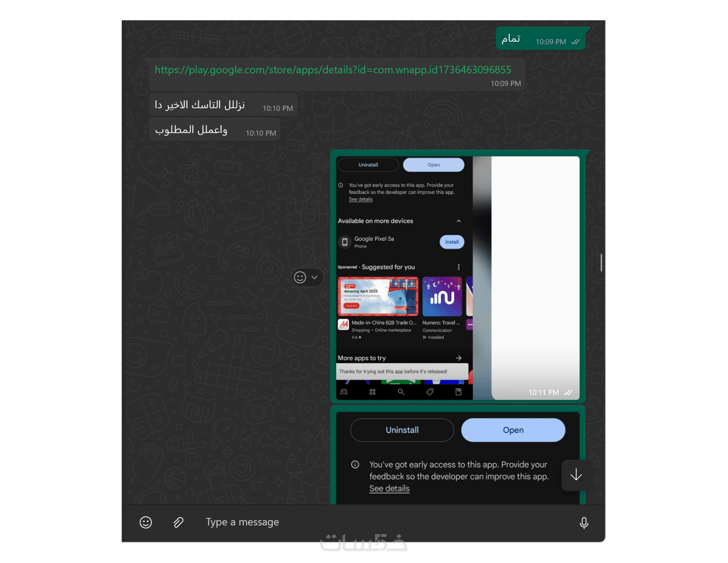
Task: Click the search icon in the Play Store bar
Action: pyautogui.click(x=401, y=392)
